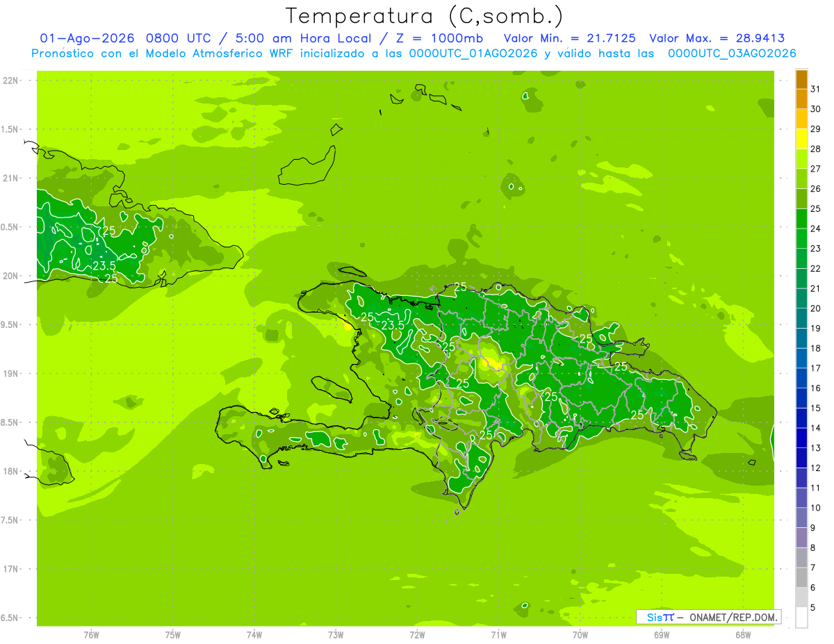Click the "23.5" contour label over northern Haiti
The width and height of the screenshot is (834, 644).
coord(392,325)
